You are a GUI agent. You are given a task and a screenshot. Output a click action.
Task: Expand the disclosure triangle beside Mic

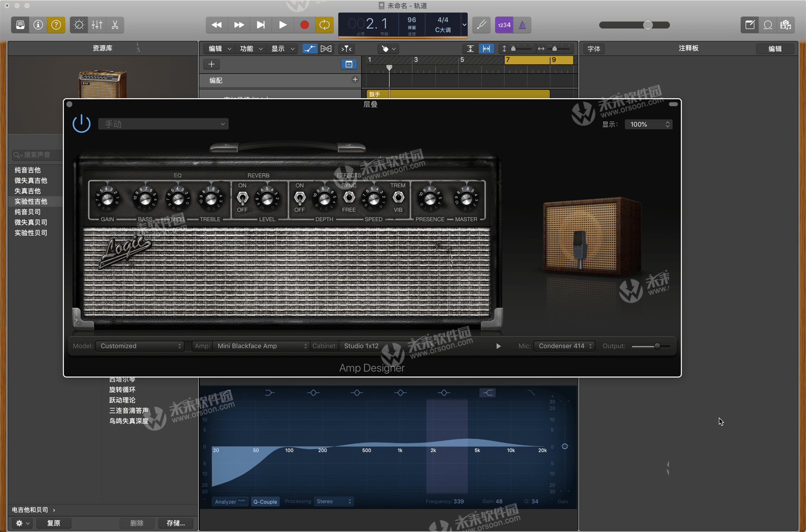499,346
